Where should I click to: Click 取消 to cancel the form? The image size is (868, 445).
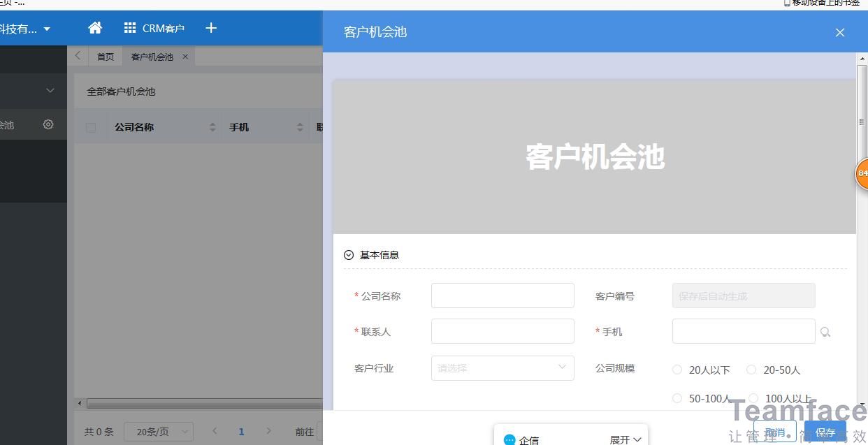pyautogui.click(x=775, y=432)
